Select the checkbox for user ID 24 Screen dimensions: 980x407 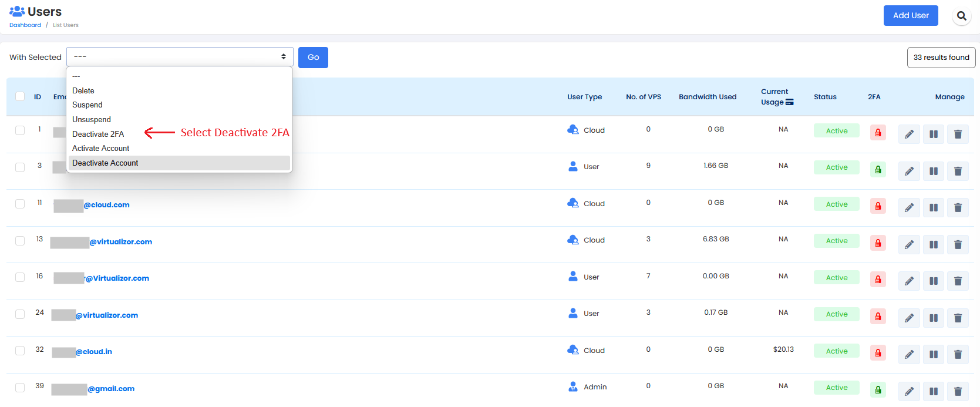point(20,314)
